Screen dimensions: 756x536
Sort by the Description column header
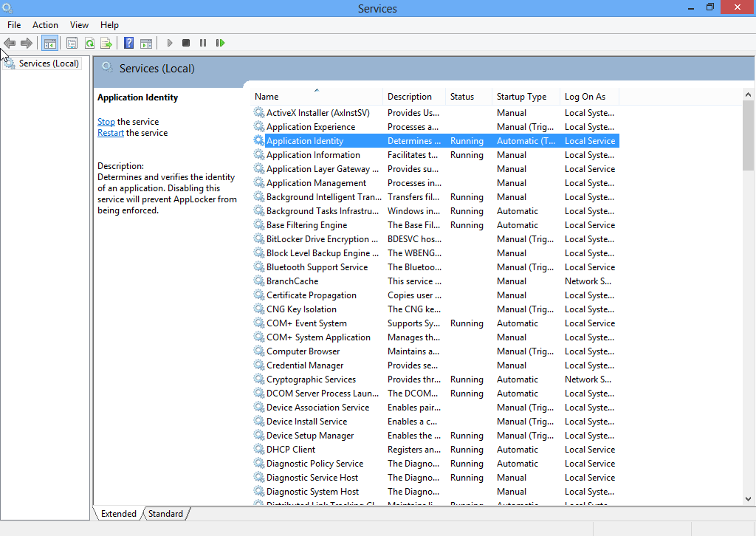(x=414, y=97)
